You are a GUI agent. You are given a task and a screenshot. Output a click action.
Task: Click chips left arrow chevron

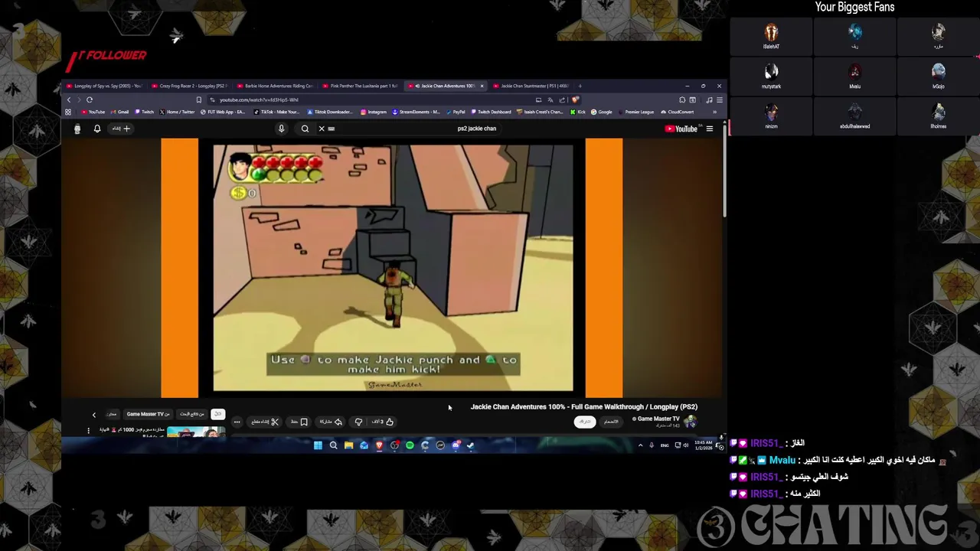click(x=94, y=415)
